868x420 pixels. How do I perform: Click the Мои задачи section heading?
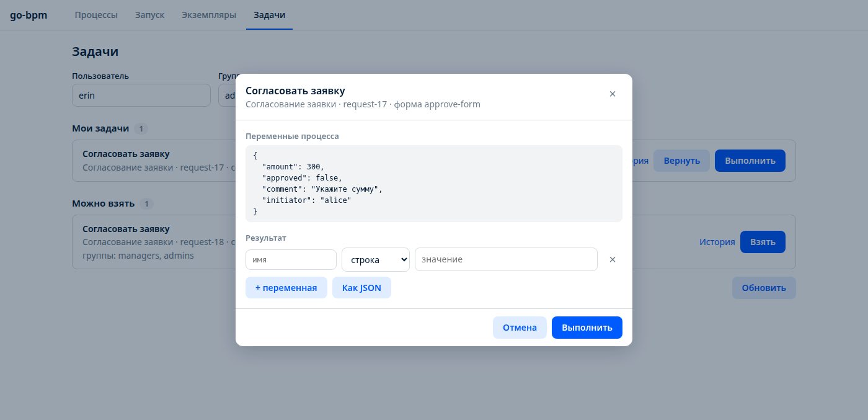point(100,128)
